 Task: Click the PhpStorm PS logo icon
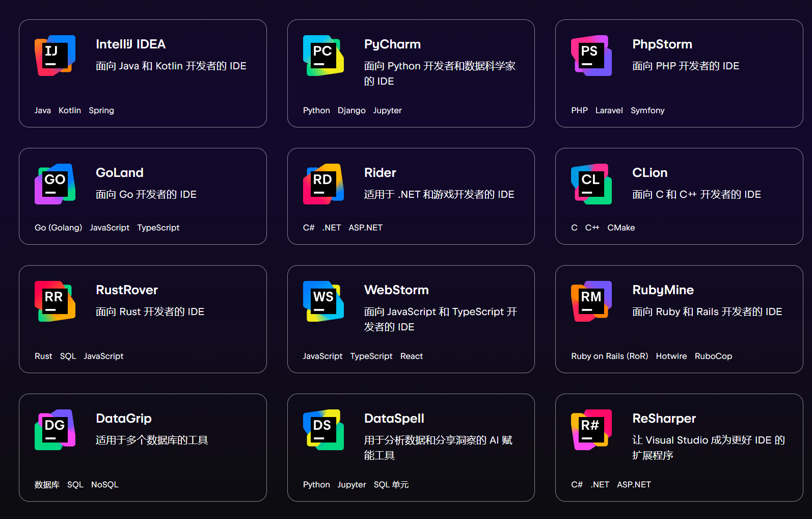point(591,56)
